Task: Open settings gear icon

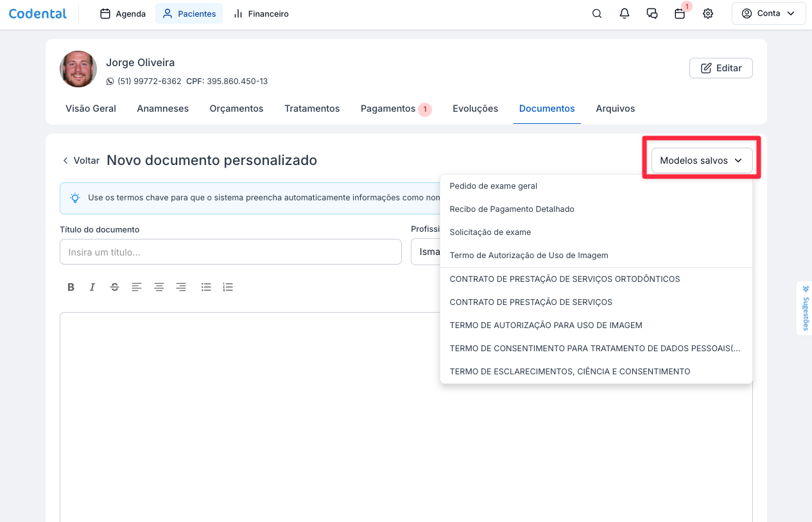Action: pos(708,13)
